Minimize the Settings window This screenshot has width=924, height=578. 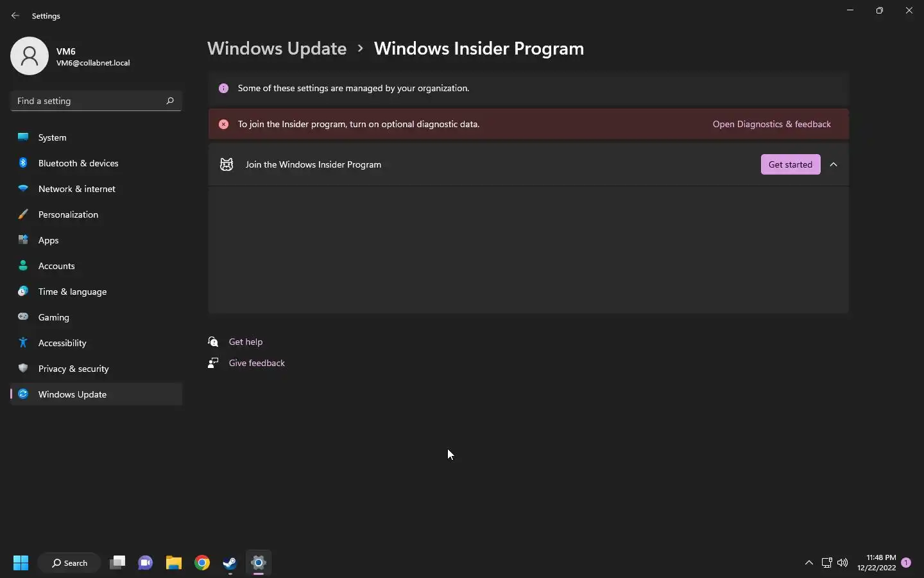[x=850, y=10]
